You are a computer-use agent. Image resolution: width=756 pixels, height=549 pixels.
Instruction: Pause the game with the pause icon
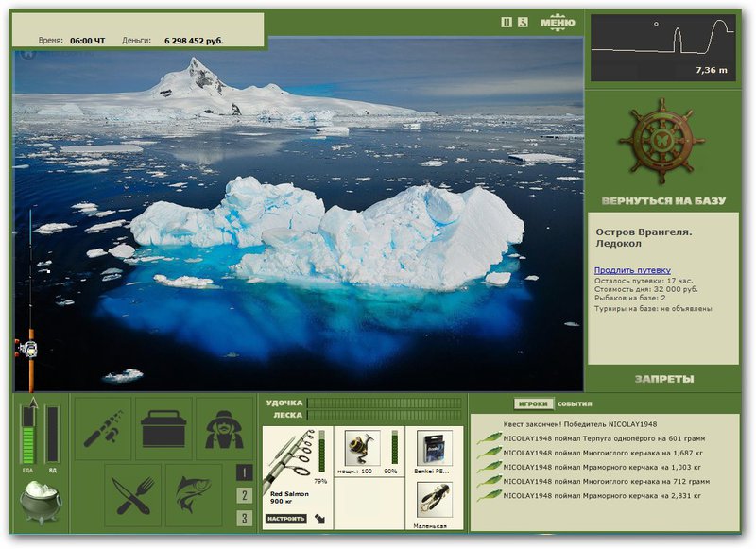click(x=507, y=22)
